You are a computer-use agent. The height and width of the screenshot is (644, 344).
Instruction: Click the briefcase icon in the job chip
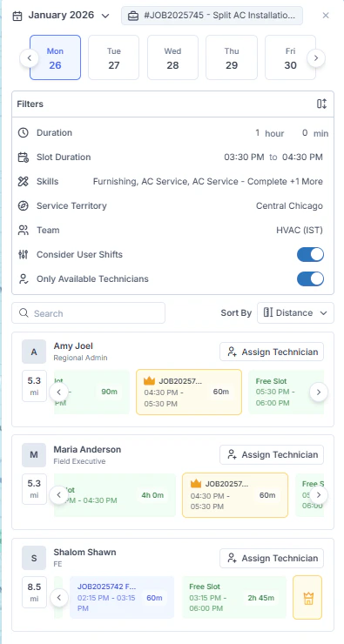pos(133,16)
